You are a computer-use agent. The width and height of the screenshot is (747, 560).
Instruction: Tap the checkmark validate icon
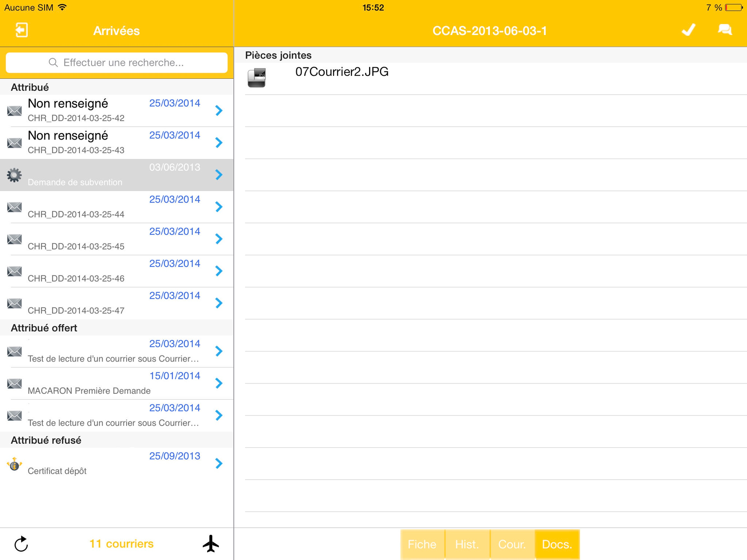point(688,30)
